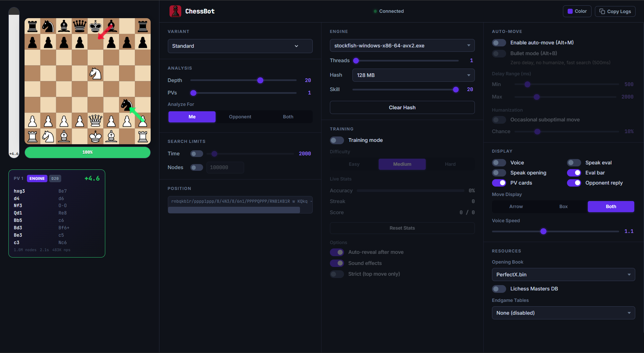The height and width of the screenshot is (353, 644).
Task: Click the black knight marked with green arrow
Action: 127,105
